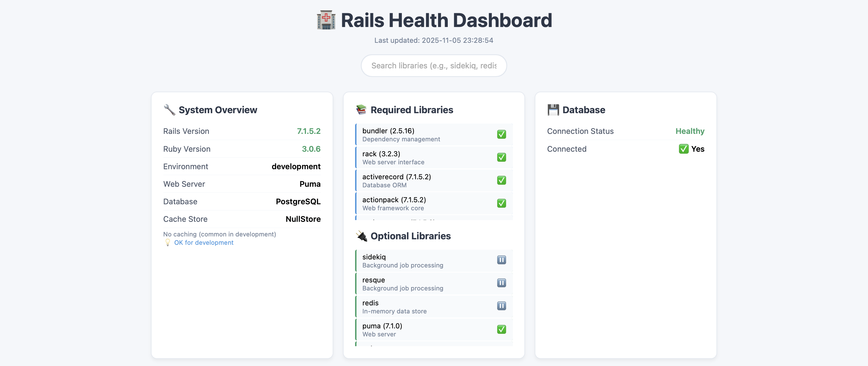Click the Connected checkbox in Database panel

pyautogui.click(x=683, y=149)
